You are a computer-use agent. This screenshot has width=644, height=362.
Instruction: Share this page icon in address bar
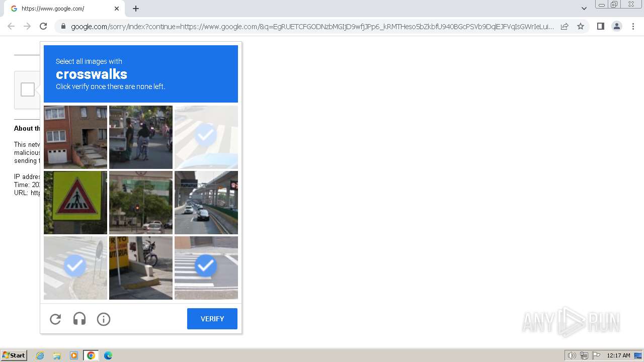click(x=565, y=26)
